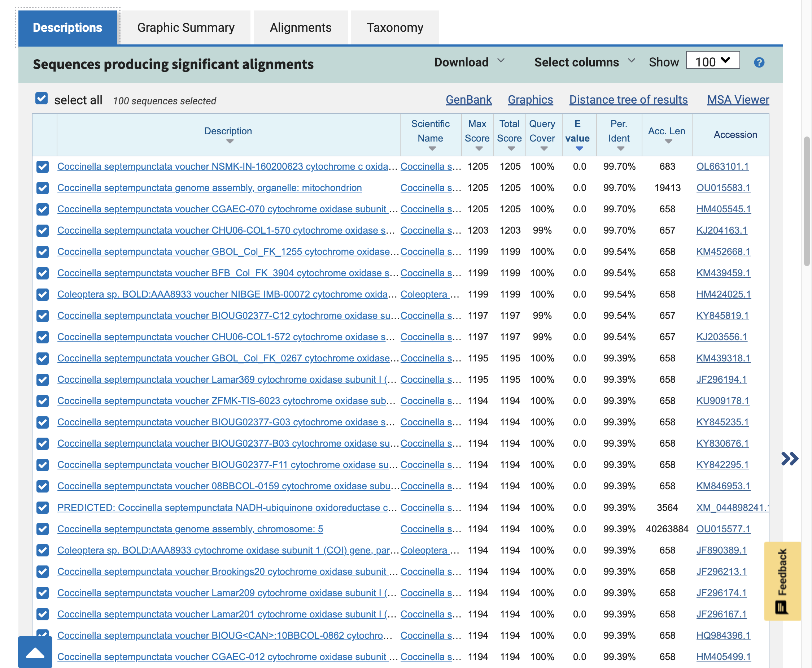Click the Accession column header
The height and width of the screenshot is (668, 812).
tap(735, 135)
